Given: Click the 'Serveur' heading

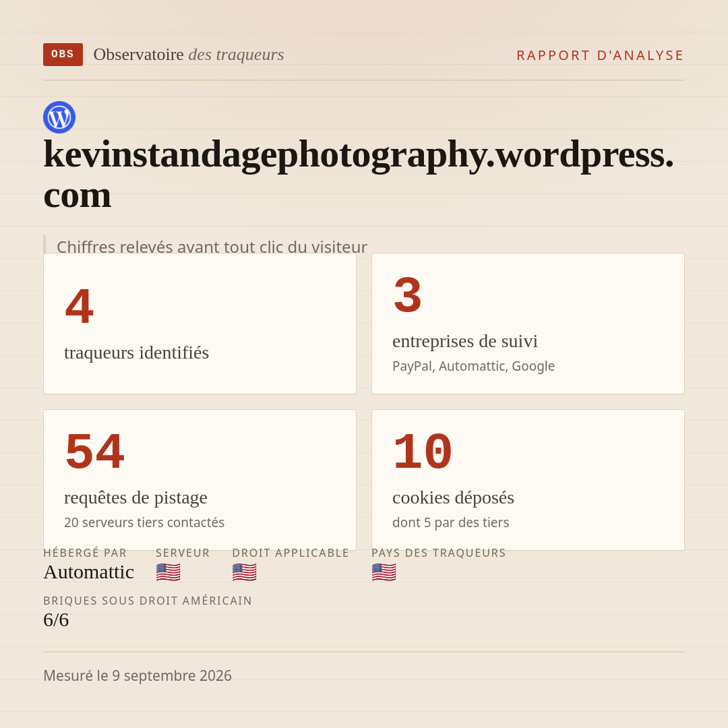Looking at the screenshot, I should tap(183, 553).
